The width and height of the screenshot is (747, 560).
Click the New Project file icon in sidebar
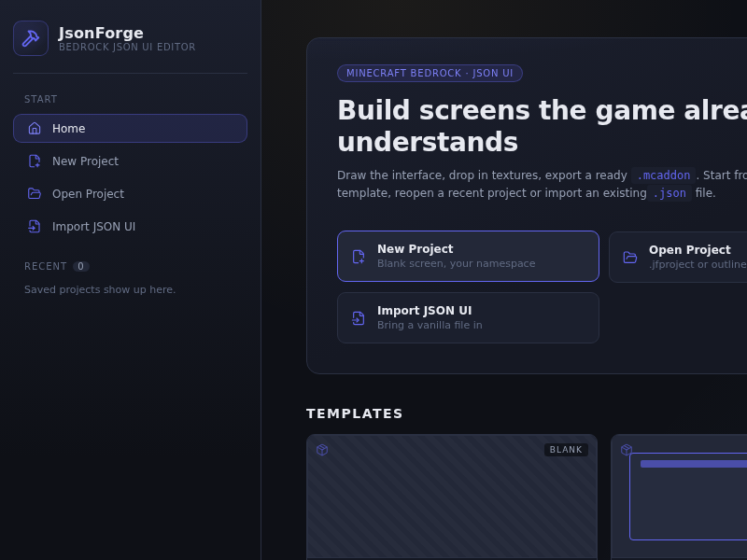tap(35, 161)
